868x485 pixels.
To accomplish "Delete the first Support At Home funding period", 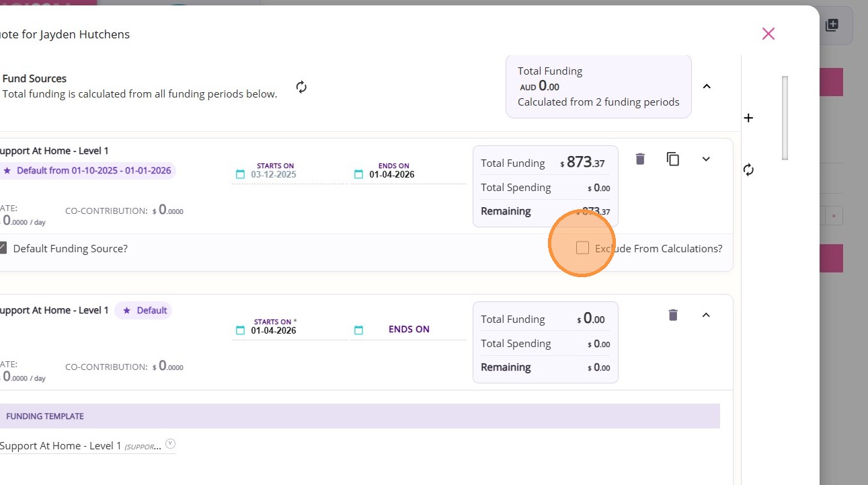I will coord(640,159).
